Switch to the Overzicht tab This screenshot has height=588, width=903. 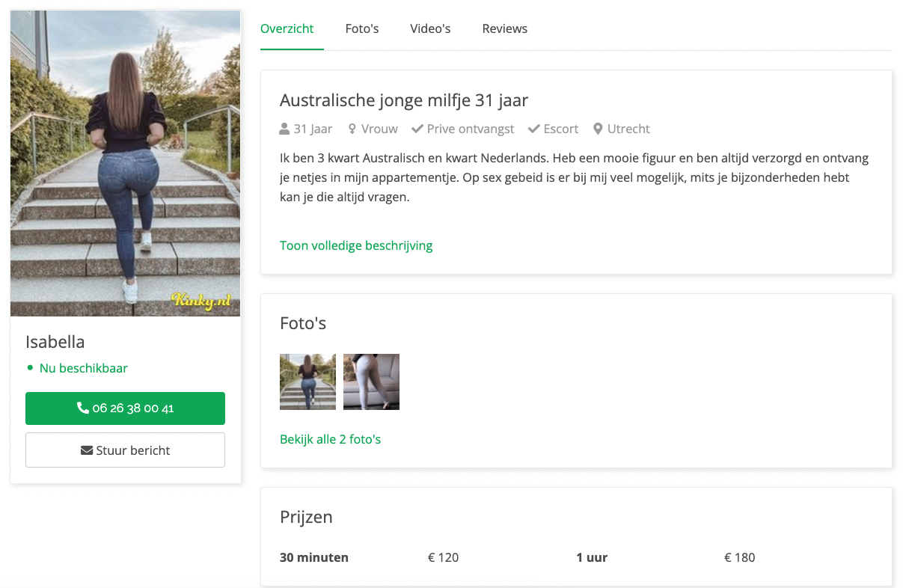coord(287,29)
